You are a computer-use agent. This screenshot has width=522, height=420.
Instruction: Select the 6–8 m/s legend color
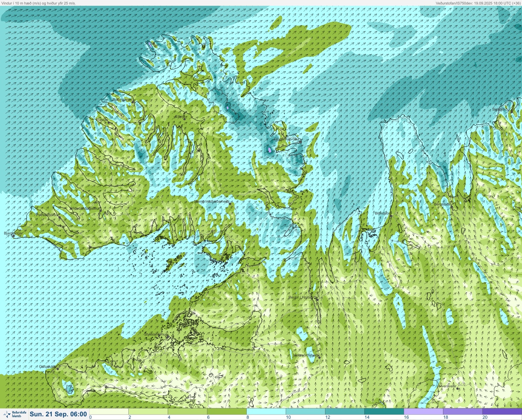pos(227,411)
